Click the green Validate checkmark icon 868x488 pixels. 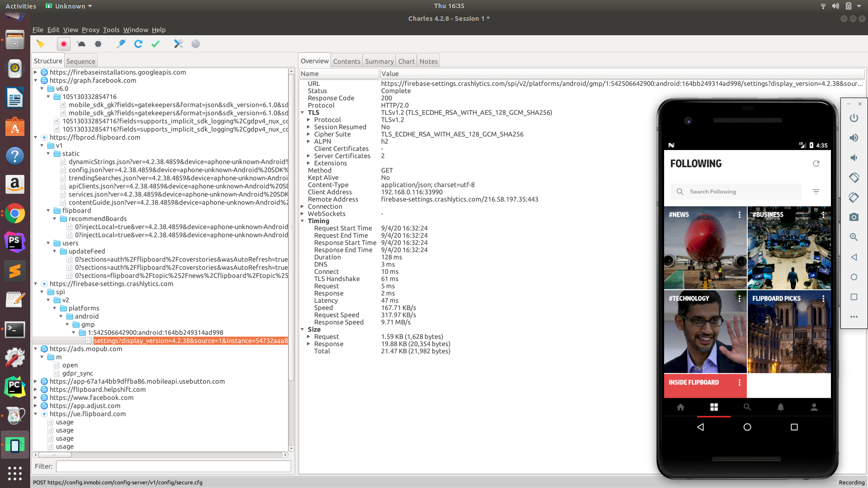tap(156, 44)
